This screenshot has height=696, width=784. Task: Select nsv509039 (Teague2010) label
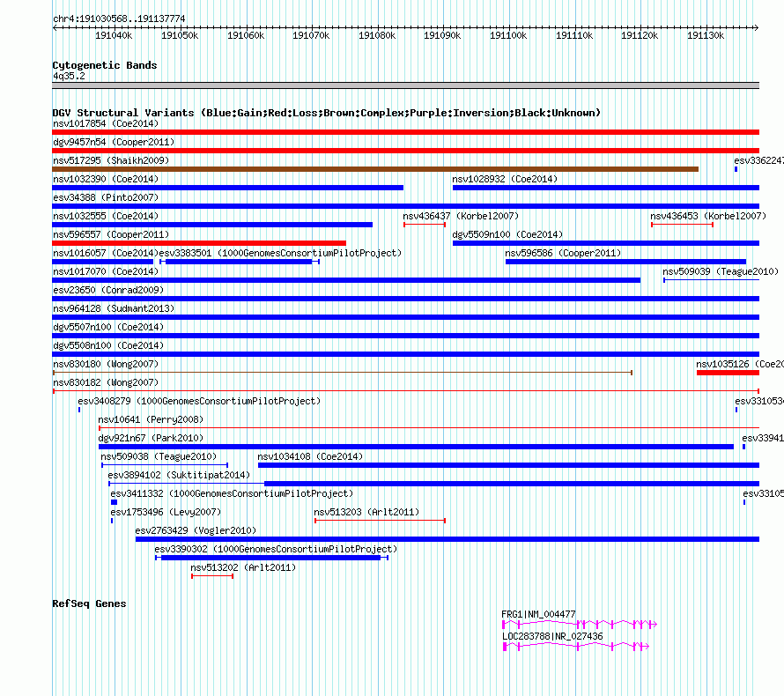click(x=721, y=271)
